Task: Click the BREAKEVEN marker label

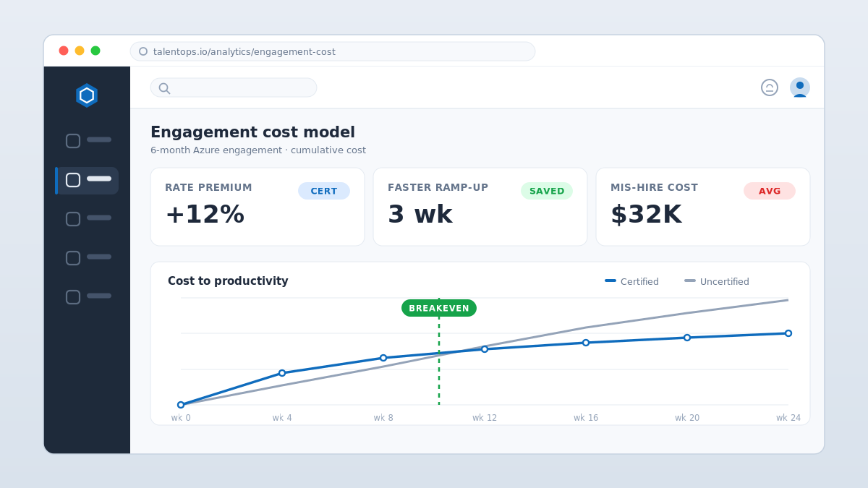Action: coord(439,308)
